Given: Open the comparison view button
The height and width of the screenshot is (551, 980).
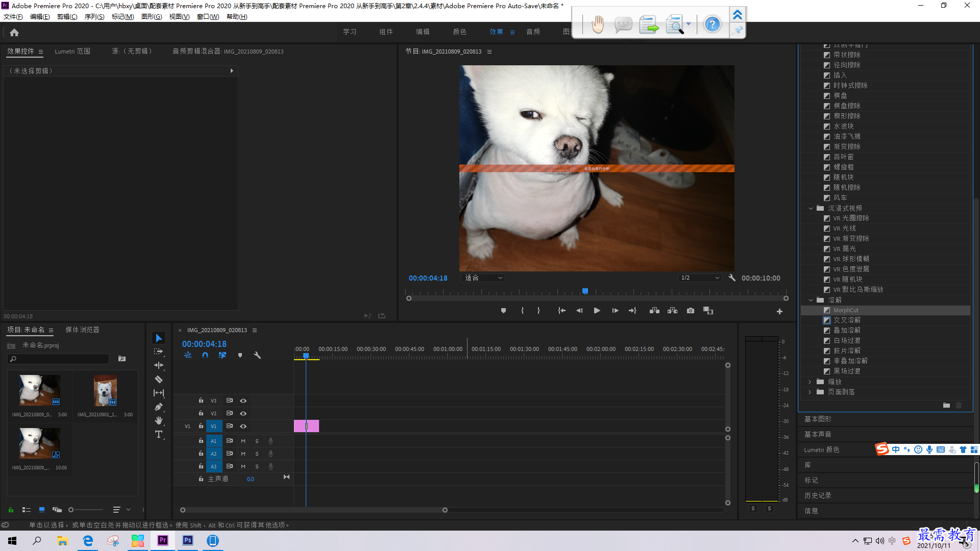Looking at the screenshot, I should point(708,311).
